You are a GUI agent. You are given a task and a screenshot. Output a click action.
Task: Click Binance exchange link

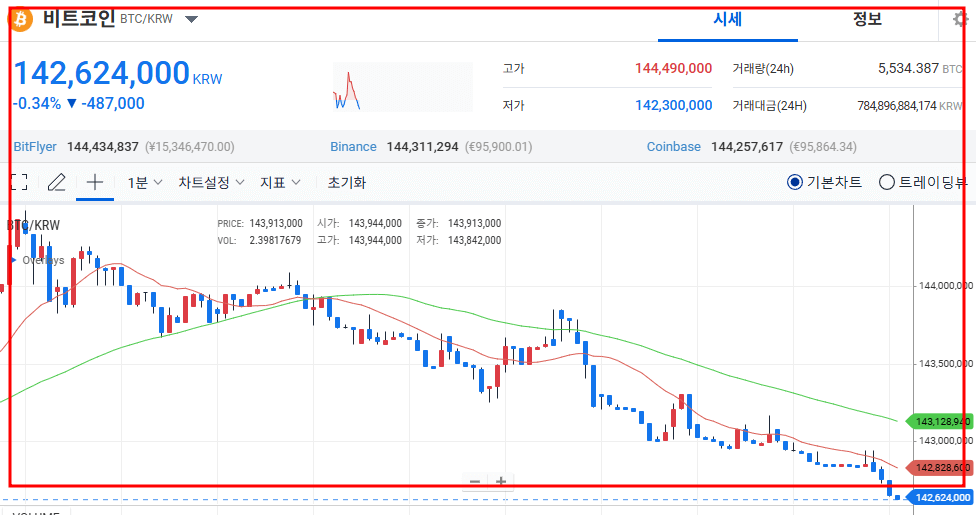pyautogui.click(x=353, y=147)
